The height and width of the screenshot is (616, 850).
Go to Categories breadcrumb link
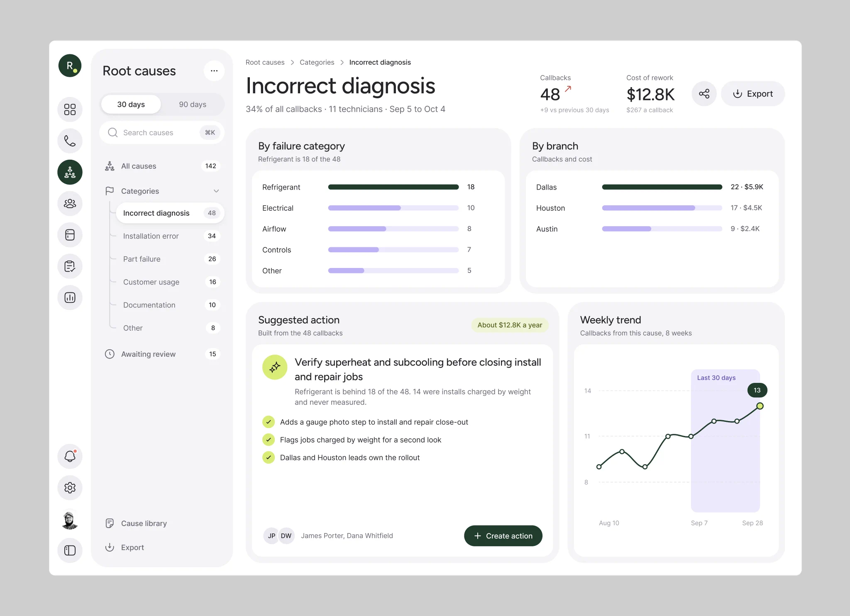[317, 62]
